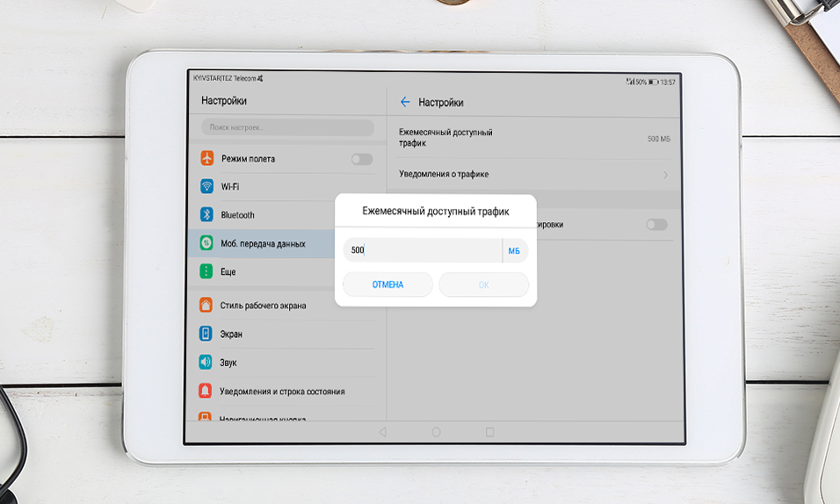Open 'Стиль рабочего экрана' settings entry
Screen dimensions: 840x504
coord(286,306)
